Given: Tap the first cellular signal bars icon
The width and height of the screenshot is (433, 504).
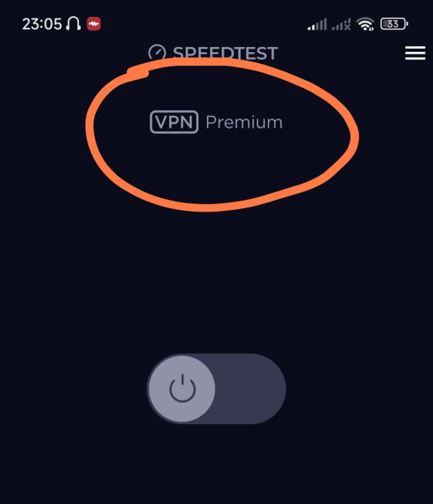Looking at the screenshot, I should point(317,24).
